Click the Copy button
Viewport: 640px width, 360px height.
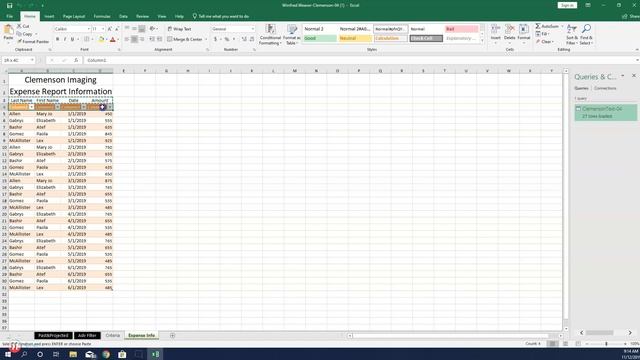click(x=25, y=34)
